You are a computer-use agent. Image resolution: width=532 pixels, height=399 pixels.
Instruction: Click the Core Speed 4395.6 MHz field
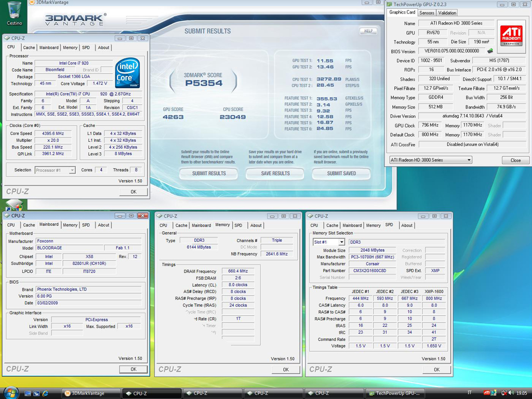pyautogui.click(x=53, y=134)
